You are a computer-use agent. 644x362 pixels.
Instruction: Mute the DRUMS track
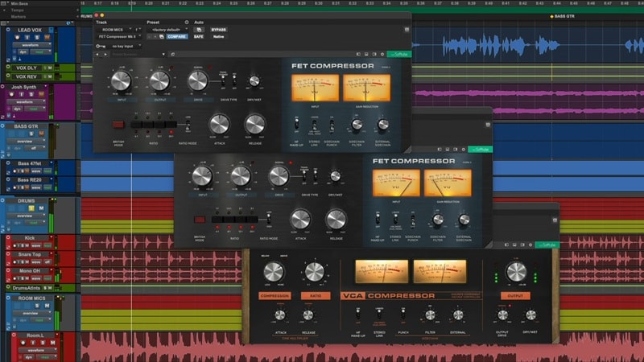click(41, 208)
